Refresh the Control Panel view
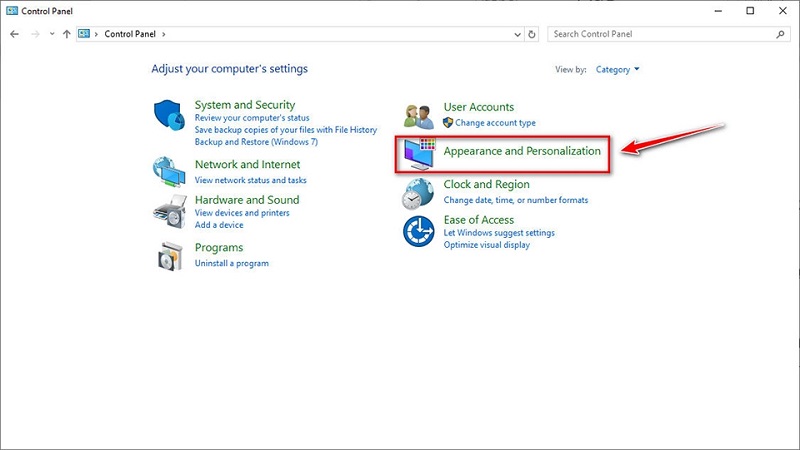800x450 pixels. coord(532,34)
